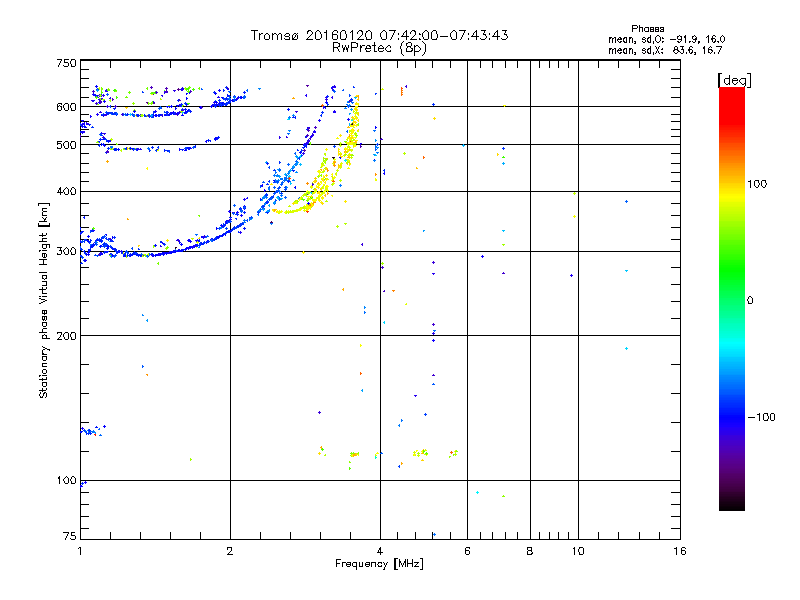Click colorbar tick label '100'
The width and height of the screenshot is (800, 600).
(x=757, y=184)
